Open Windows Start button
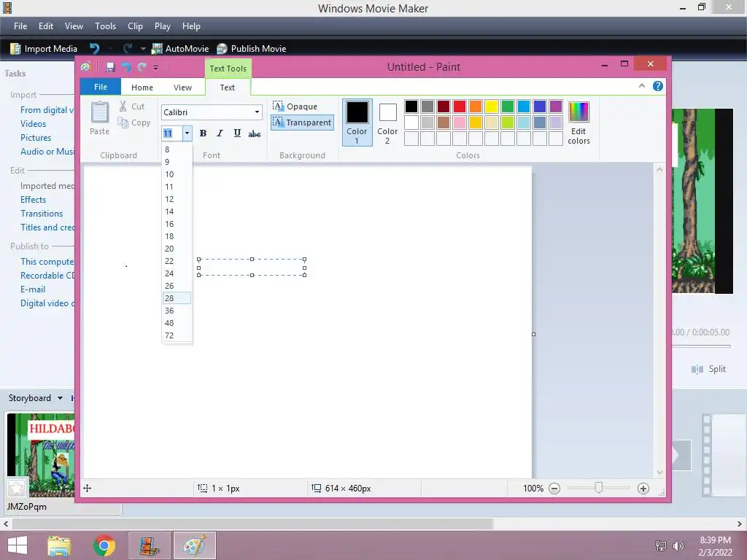Image resolution: width=747 pixels, height=560 pixels. (x=18, y=545)
